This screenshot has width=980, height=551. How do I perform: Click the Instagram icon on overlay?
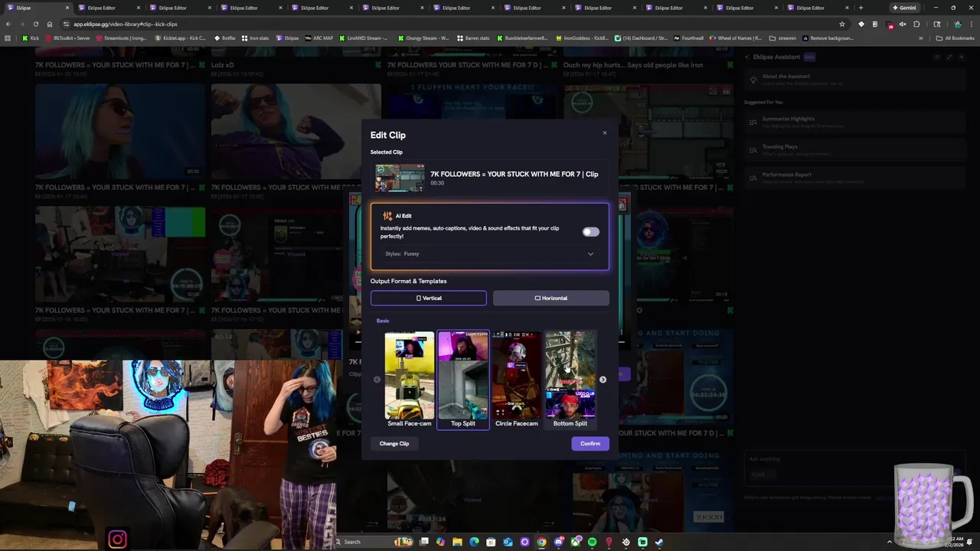(x=117, y=540)
